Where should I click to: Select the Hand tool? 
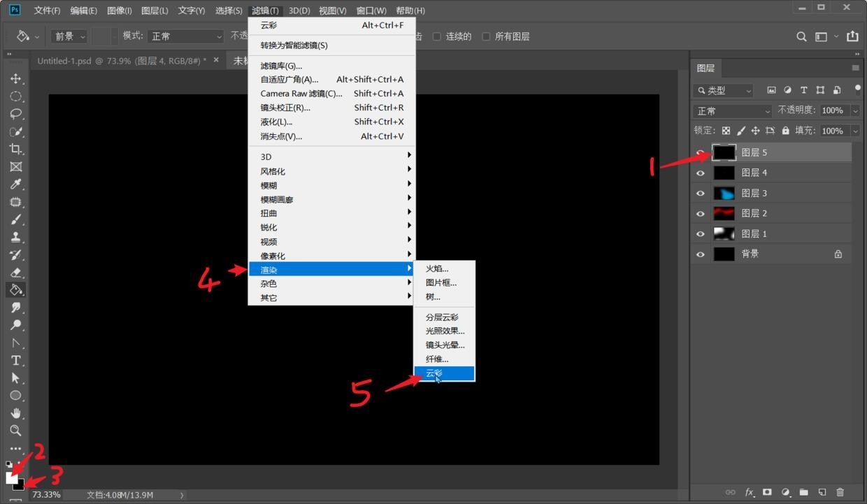(15, 413)
